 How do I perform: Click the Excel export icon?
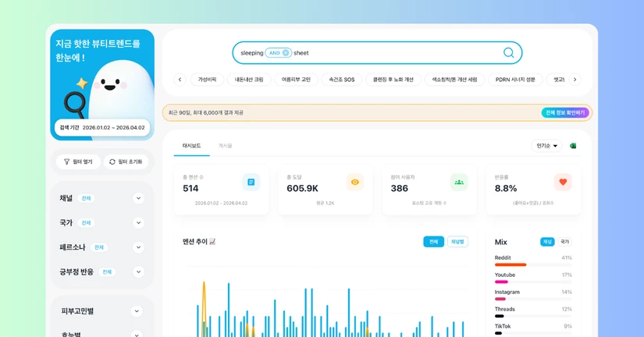pos(573,146)
